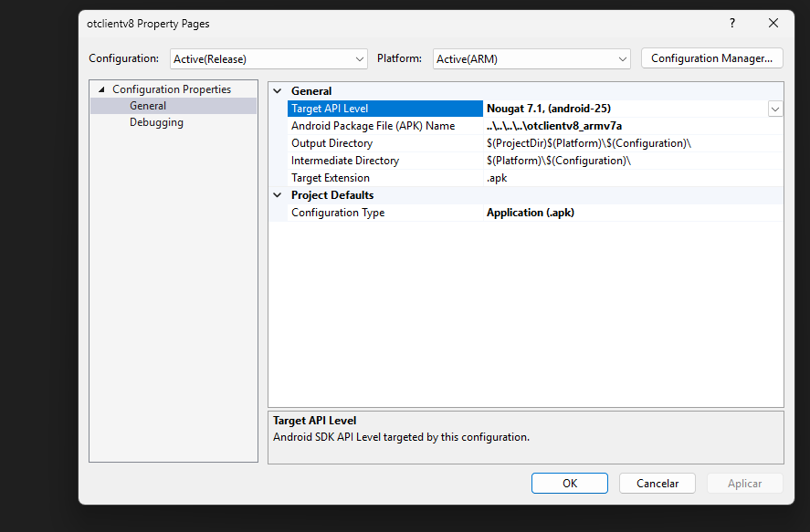Screen dimensions: 810x532
Task: Click the Configuration Manager button
Action: pyautogui.click(x=711, y=58)
